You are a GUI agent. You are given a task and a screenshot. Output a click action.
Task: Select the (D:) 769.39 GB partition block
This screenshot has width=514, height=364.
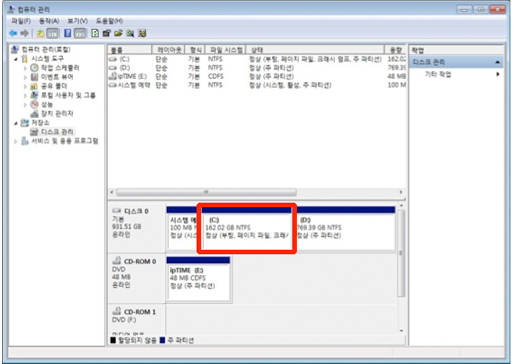(x=345, y=228)
